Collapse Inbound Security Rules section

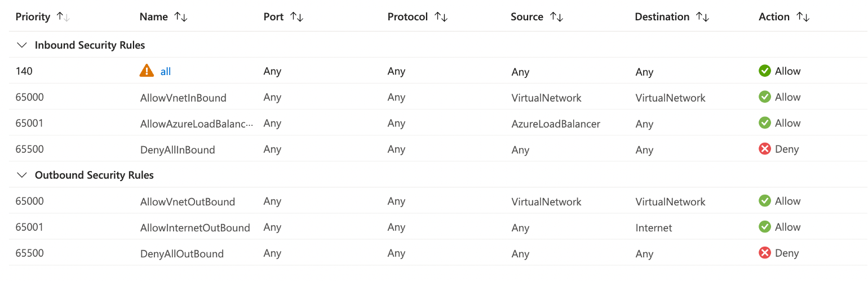click(x=22, y=45)
